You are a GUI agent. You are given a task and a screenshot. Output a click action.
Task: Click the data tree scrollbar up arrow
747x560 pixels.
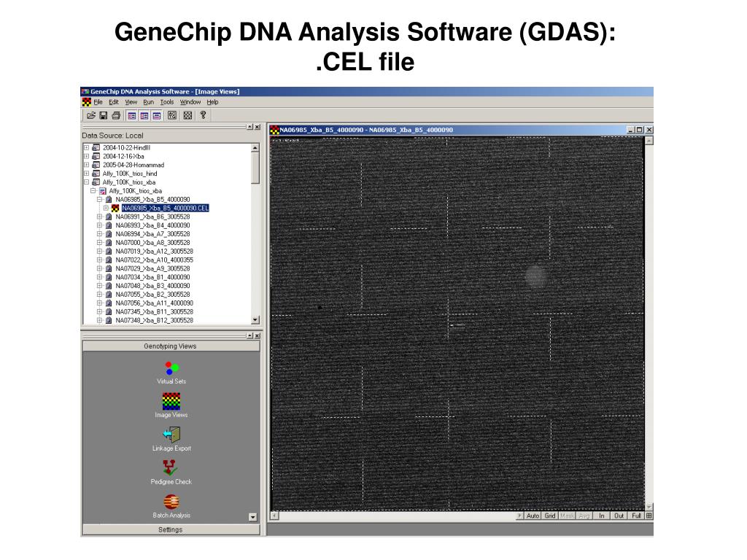(x=255, y=147)
